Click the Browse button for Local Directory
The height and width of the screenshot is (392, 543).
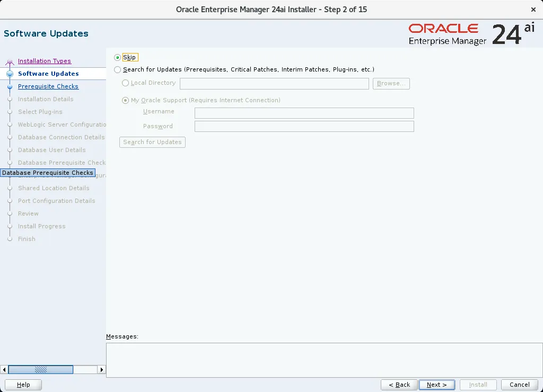tap(391, 83)
